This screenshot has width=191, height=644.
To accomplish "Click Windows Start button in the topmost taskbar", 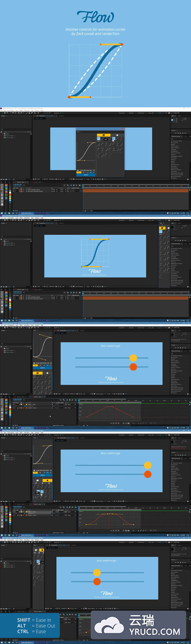I will tap(1, 213).
